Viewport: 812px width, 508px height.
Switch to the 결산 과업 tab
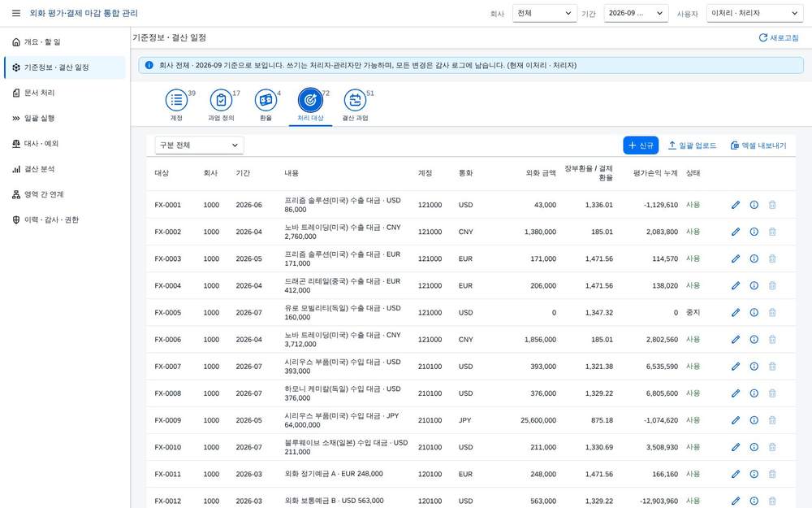[355, 105]
